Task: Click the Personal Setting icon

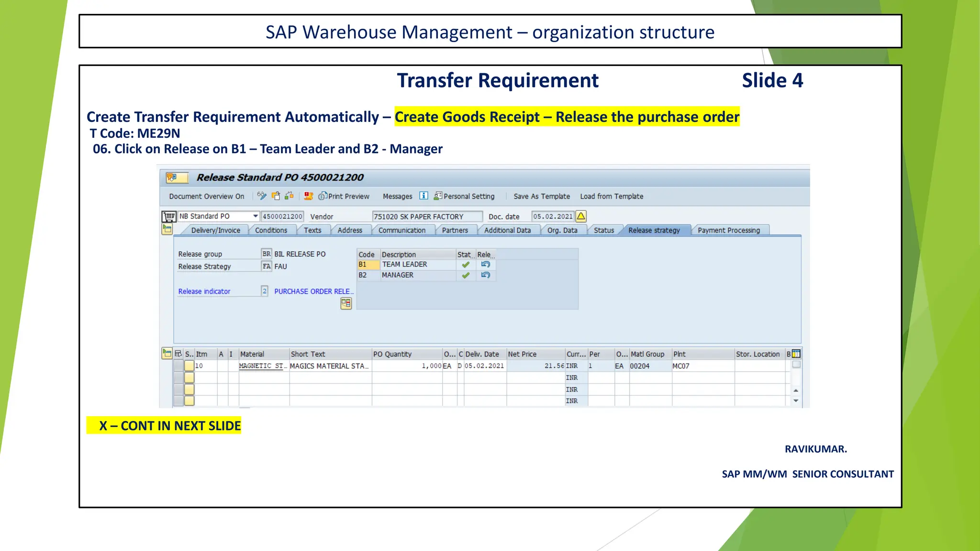Action: (438, 196)
